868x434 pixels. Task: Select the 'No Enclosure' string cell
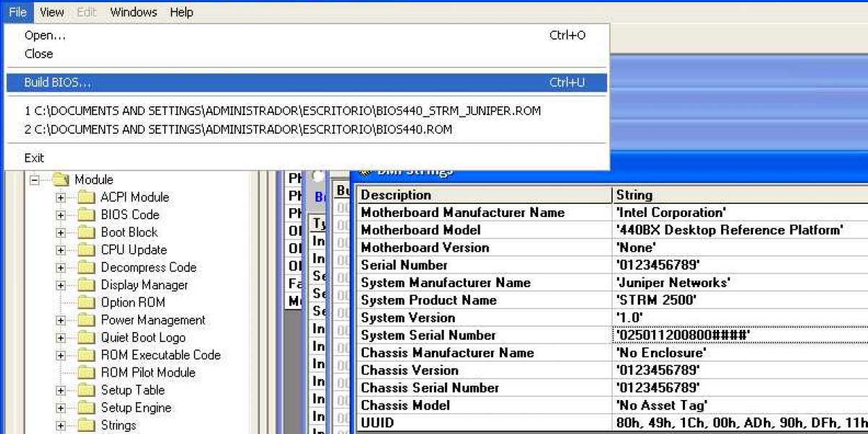click(x=741, y=352)
